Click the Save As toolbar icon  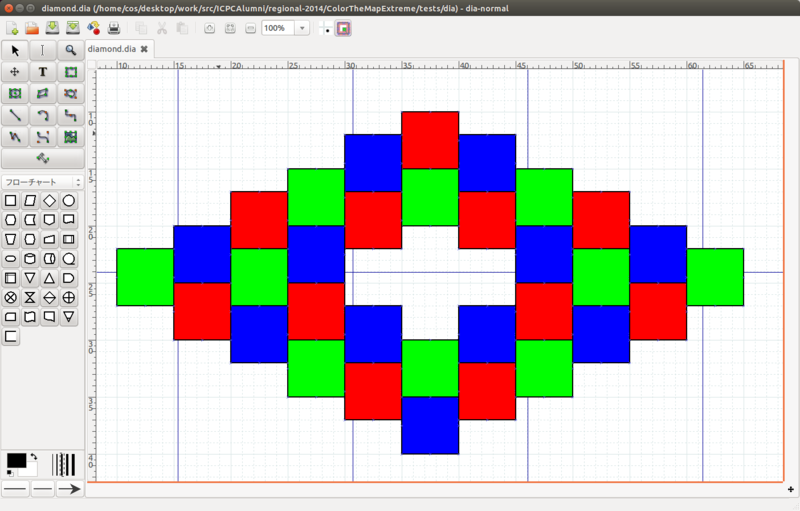(73, 28)
